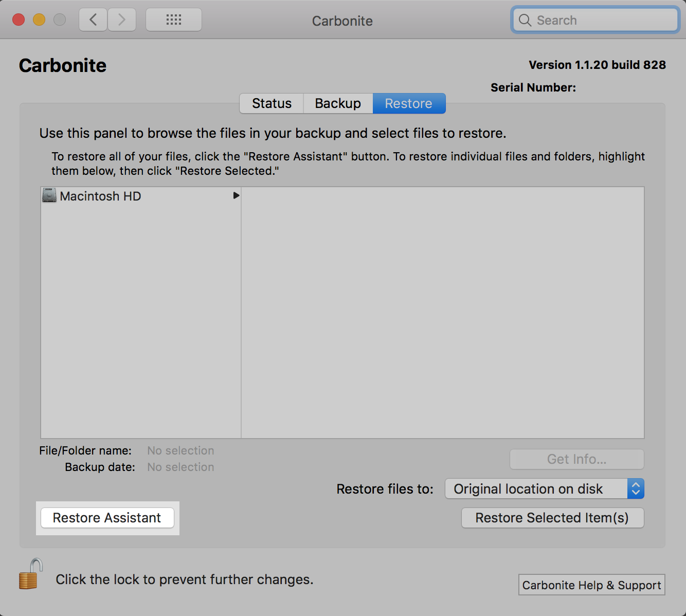Click Restore Selected Item(s) button
The image size is (686, 616).
coord(552,518)
